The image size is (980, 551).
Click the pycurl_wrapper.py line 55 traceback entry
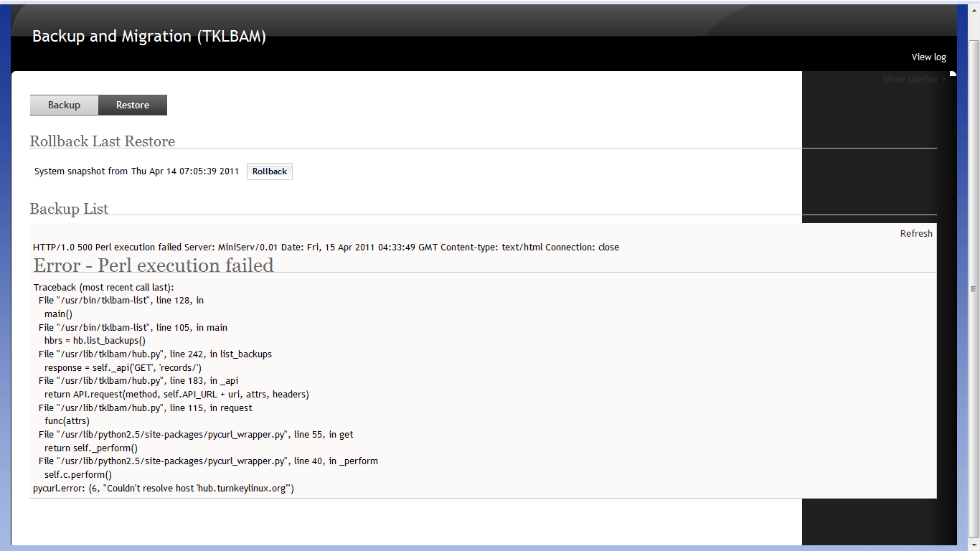[196, 434]
